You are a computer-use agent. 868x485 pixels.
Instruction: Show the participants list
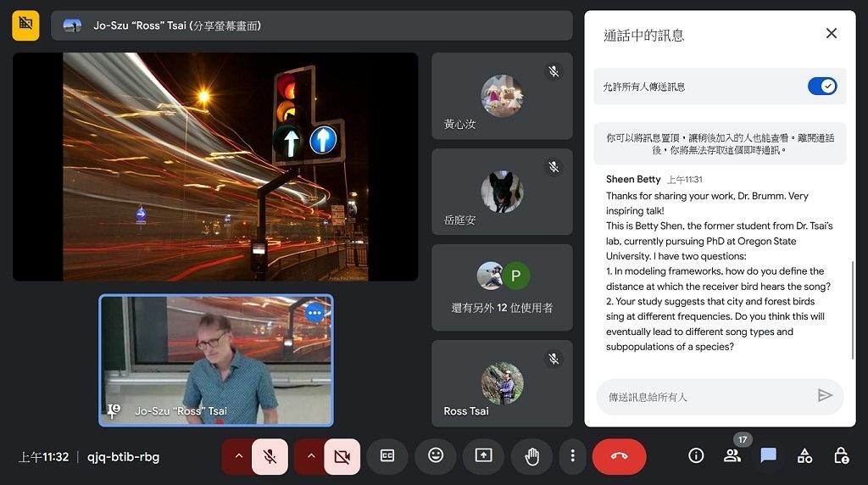pyautogui.click(x=732, y=456)
